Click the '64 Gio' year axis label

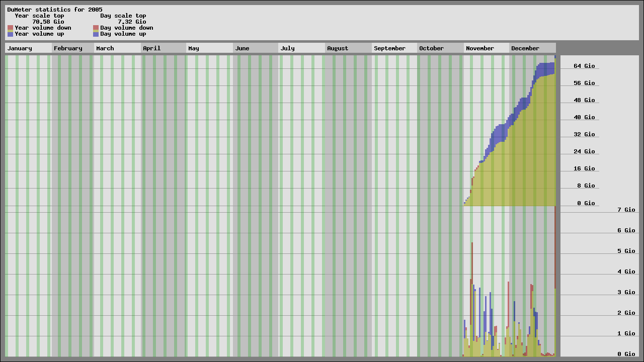[584, 66]
